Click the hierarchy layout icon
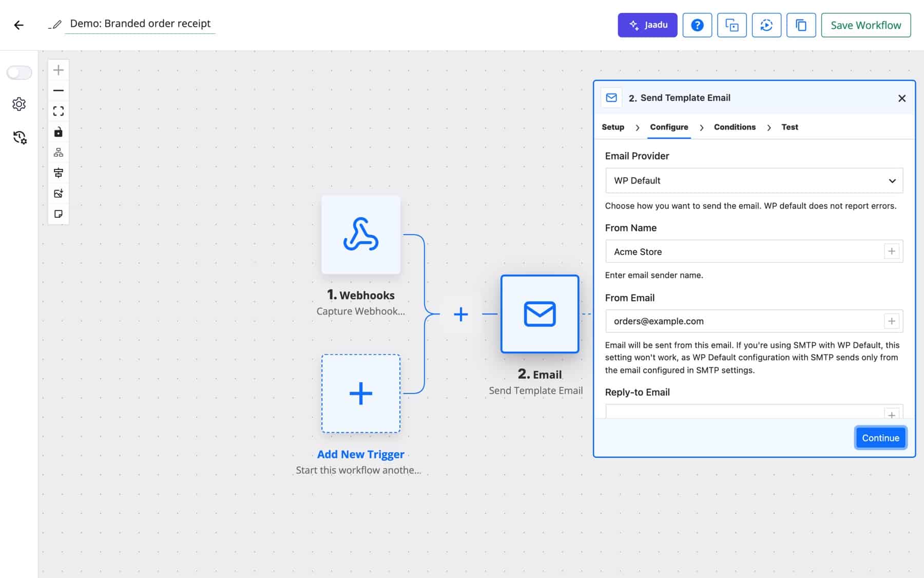This screenshot has height=578, width=924. click(59, 153)
